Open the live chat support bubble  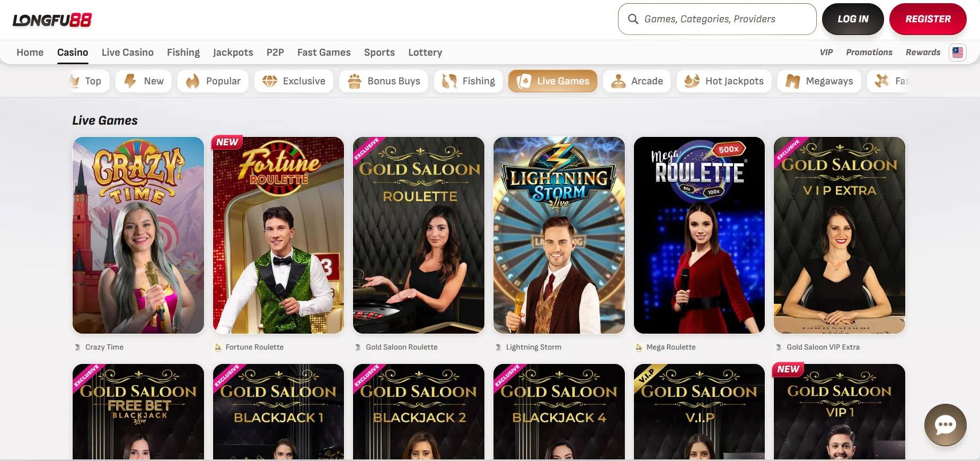pos(945,424)
